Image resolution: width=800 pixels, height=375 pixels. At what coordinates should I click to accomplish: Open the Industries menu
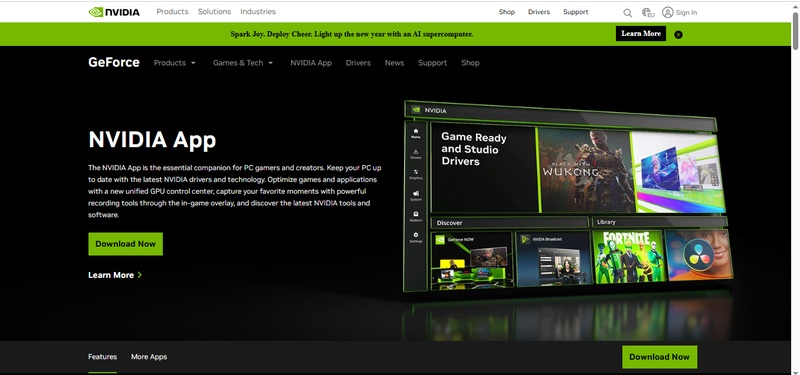click(258, 11)
